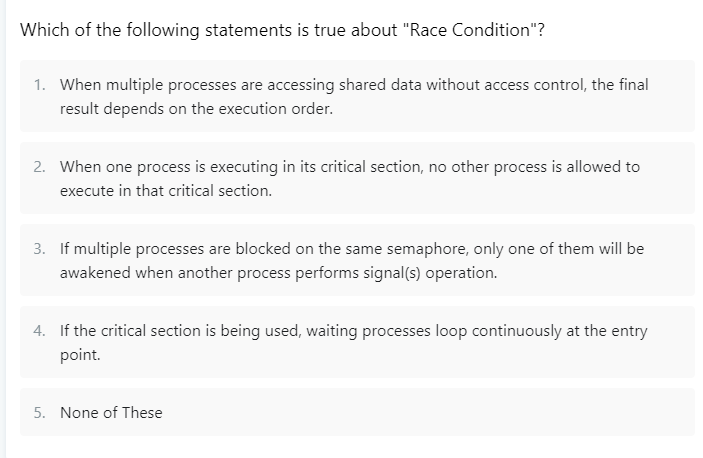703x458 pixels.
Task: Click the word 'point.' in option 4
Action: coord(80,355)
